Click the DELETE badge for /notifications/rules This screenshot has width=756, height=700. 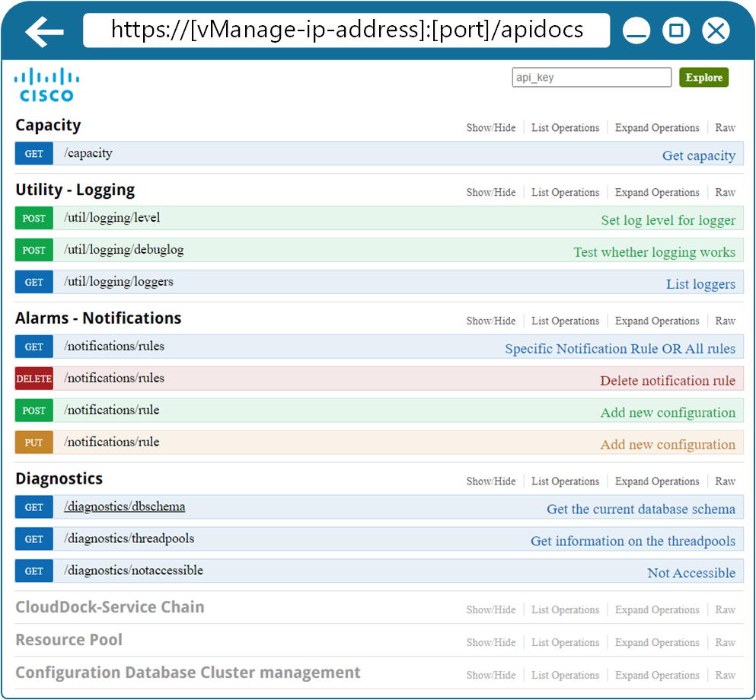click(x=33, y=378)
